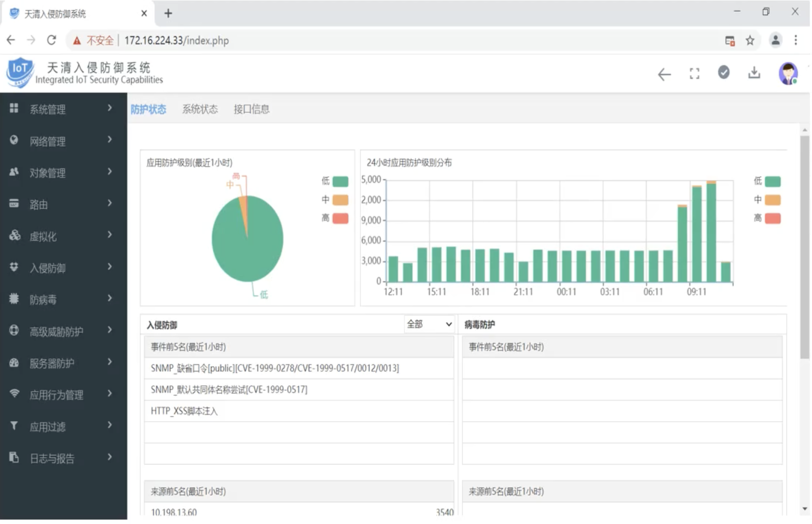This screenshot has height=524, width=812.
Task: Expand the 虚拟化 menu chevron
Action: click(x=110, y=235)
